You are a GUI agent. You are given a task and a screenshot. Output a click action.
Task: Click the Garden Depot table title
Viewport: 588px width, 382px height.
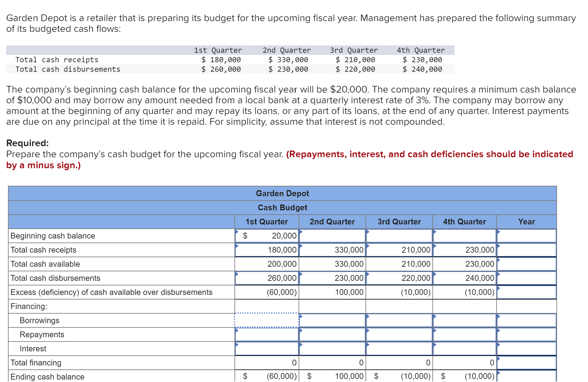pos(282,193)
